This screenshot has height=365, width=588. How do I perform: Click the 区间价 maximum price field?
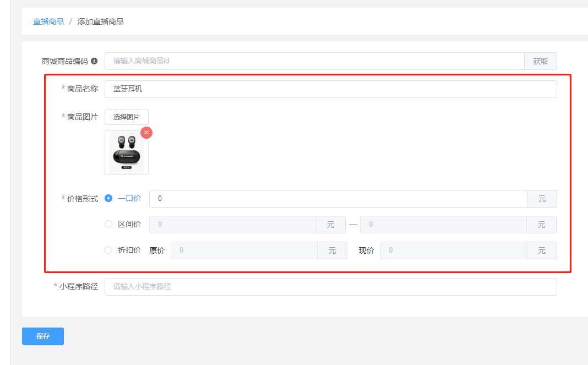click(443, 224)
